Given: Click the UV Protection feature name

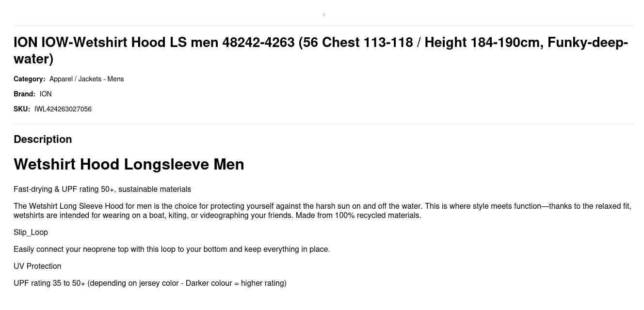Looking at the screenshot, I should click(37, 266).
